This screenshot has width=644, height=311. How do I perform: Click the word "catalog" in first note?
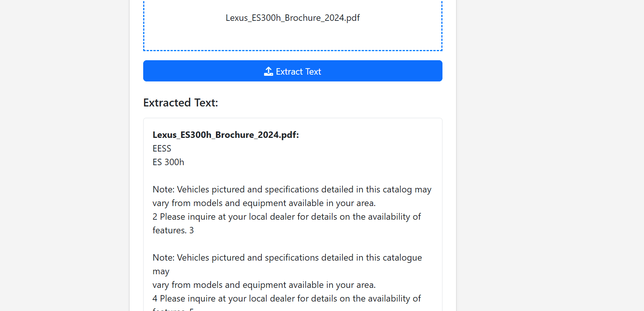397,189
